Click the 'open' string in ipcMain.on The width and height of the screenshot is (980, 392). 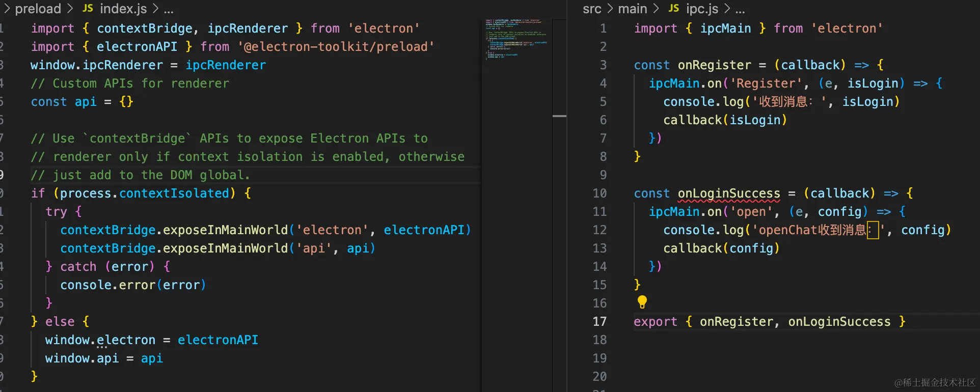click(x=751, y=212)
